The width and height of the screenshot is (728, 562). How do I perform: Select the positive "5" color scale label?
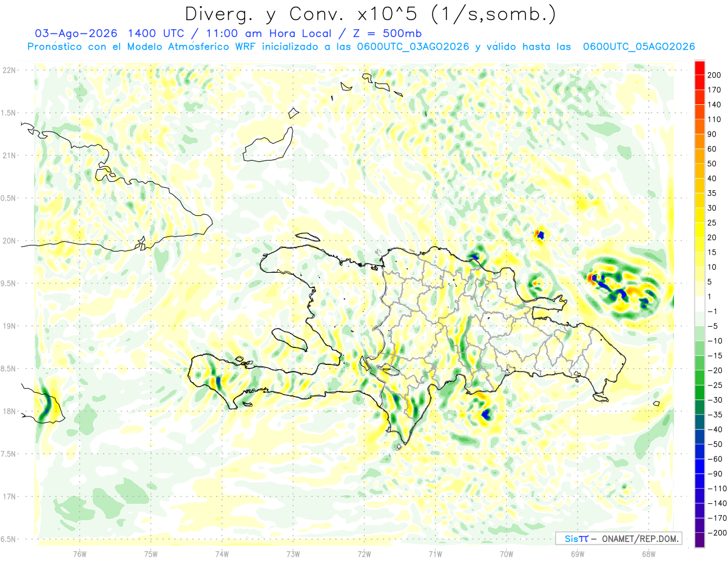click(710, 282)
